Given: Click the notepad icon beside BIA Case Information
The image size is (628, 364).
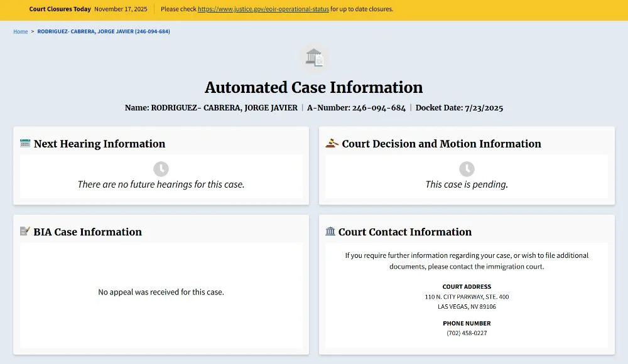Looking at the screenshot, I should pos(25,232).
